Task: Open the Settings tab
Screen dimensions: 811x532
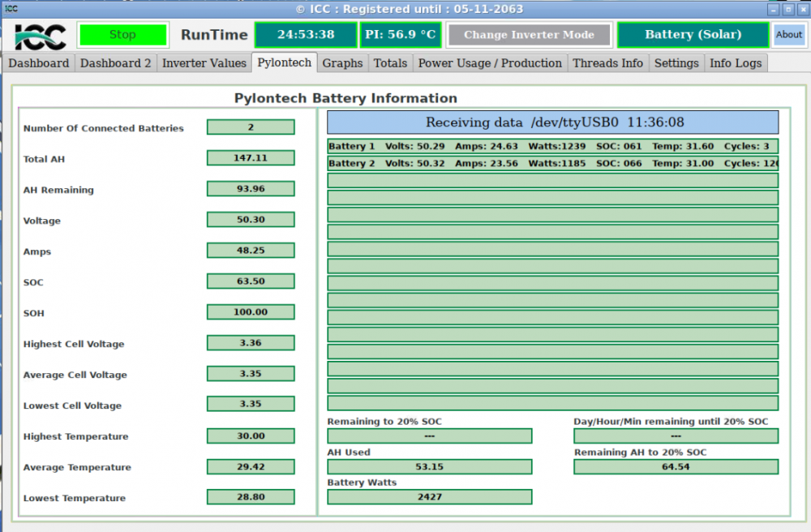Action: (676, 63)
